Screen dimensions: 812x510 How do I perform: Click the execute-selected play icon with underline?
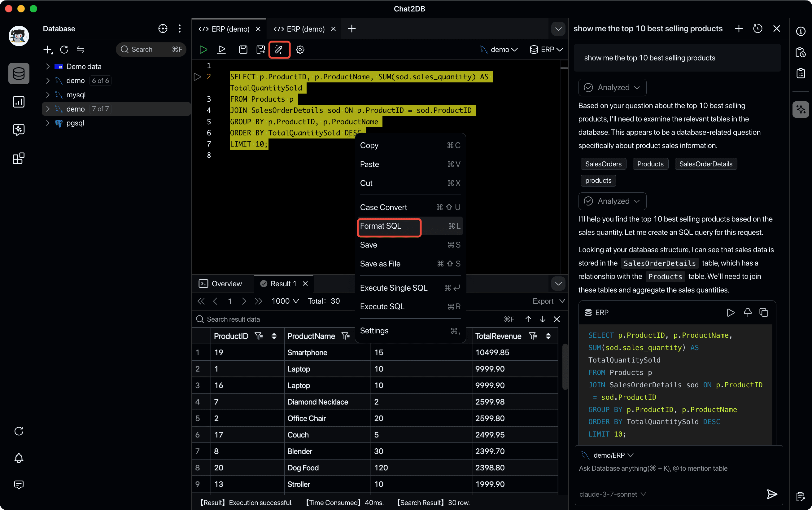(221, 50)
